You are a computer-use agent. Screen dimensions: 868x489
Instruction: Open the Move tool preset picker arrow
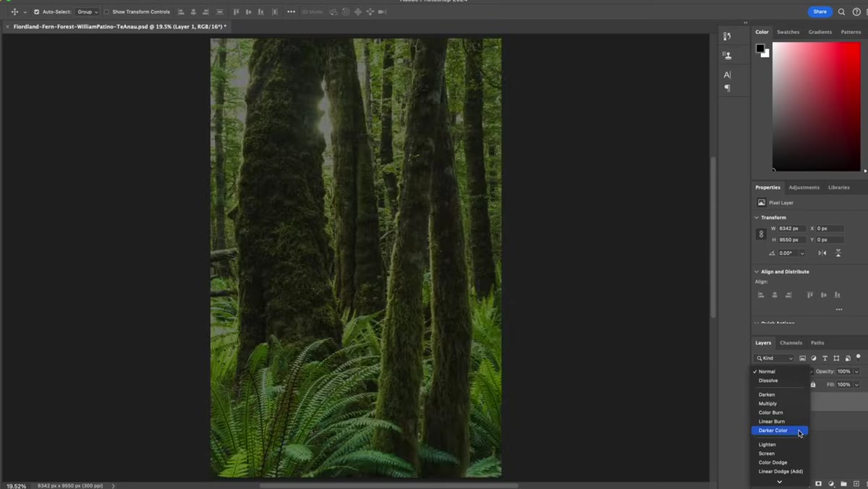(x=25, y=12)
